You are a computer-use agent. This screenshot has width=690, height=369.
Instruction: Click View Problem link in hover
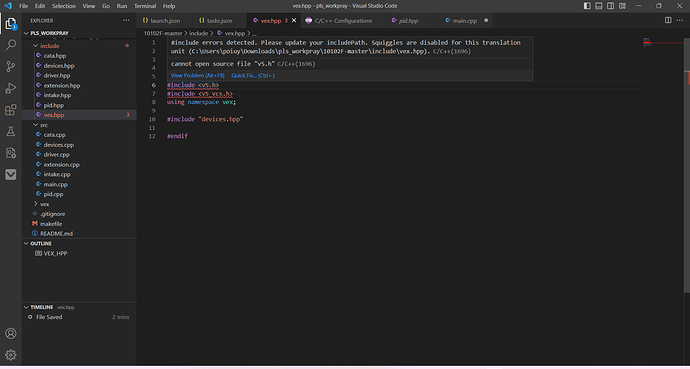click(198, 76)
